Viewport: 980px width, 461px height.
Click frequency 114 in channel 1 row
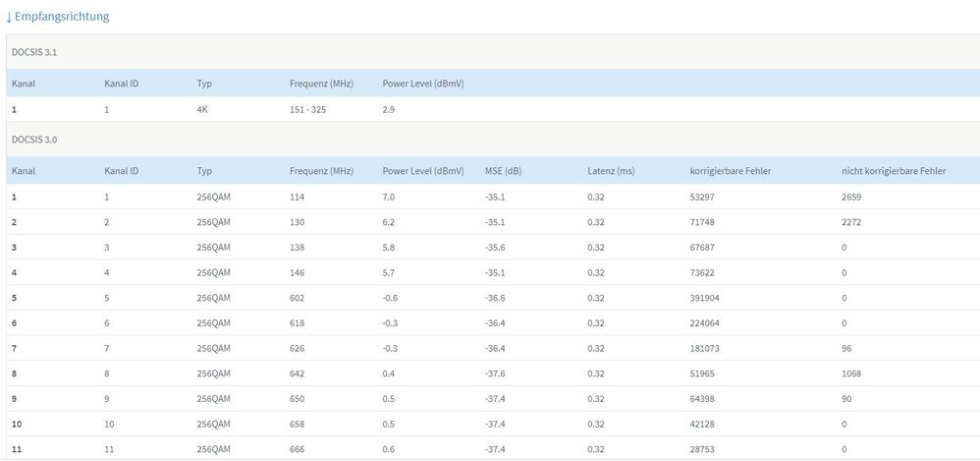tap(297, 197)
